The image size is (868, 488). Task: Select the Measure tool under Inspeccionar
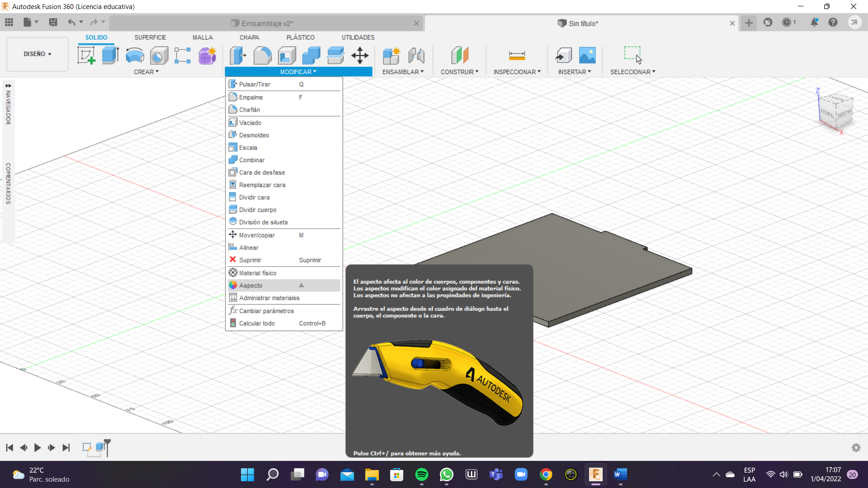pyautogui.click(x=517, y=56)
